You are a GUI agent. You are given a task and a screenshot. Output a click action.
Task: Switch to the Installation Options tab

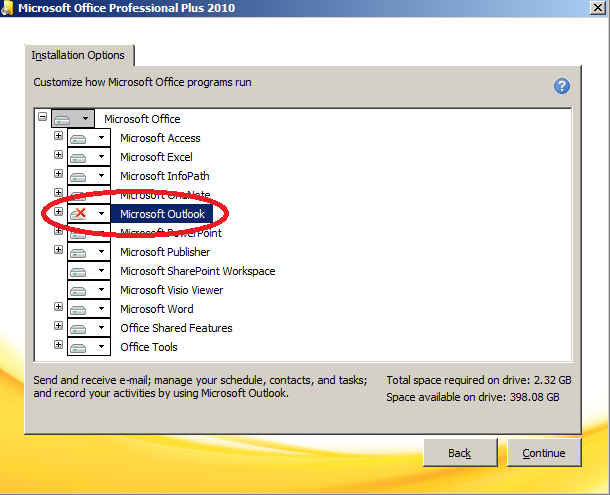78,55
